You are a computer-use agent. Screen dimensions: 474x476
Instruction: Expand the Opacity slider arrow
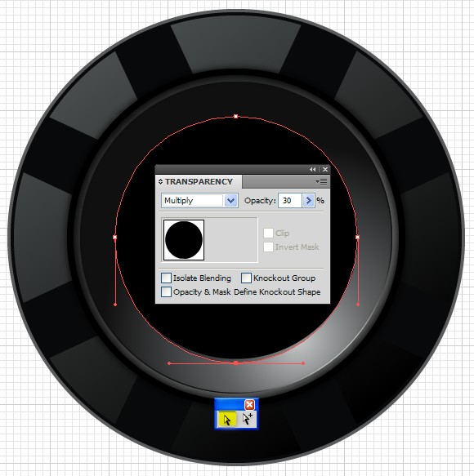[x=308, y=200]
